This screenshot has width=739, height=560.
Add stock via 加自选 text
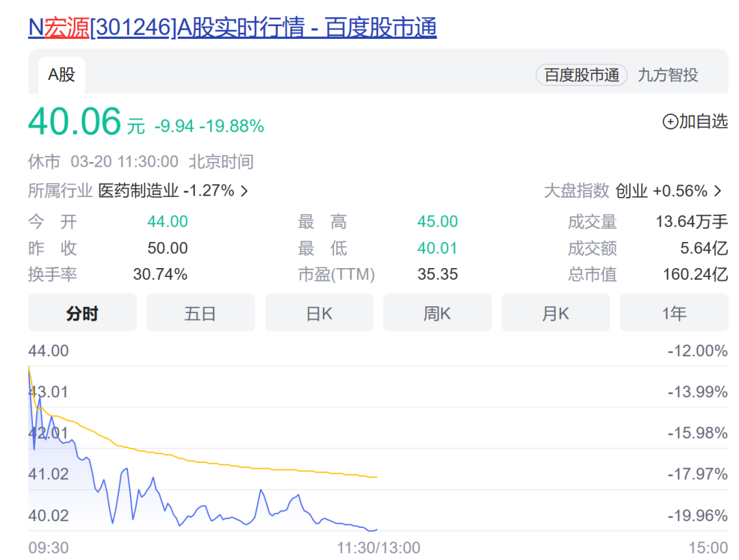pos(703,122)
